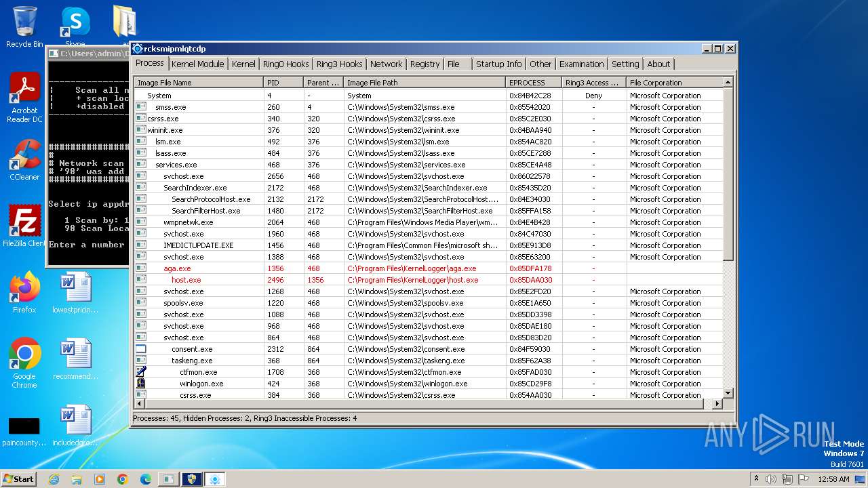Switch to Network tab

click(x=386, y=64)
